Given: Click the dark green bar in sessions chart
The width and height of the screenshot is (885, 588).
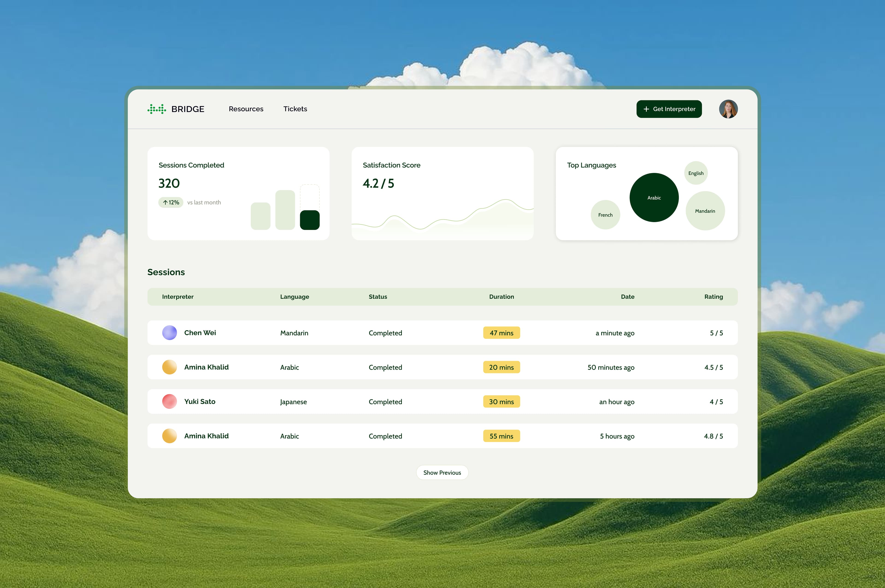Looking at the screenshot, I should 309,220.
